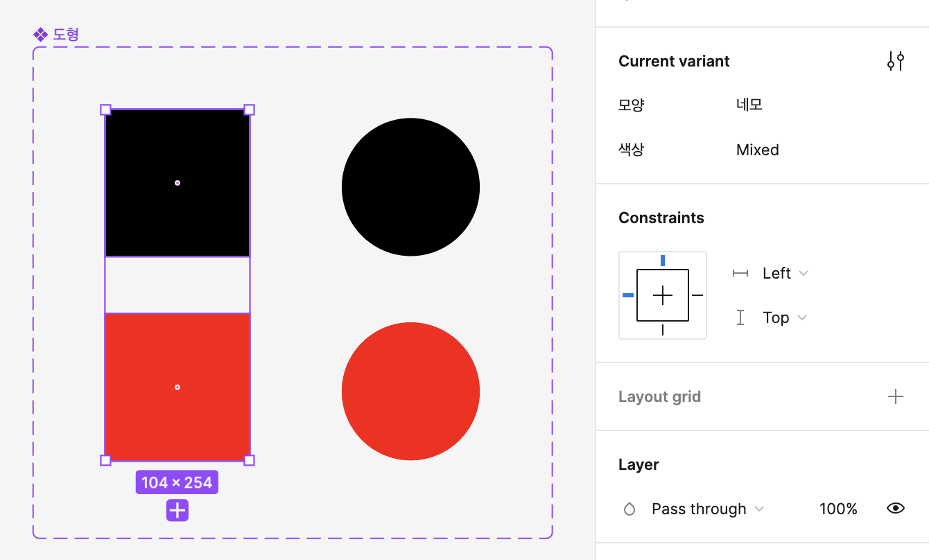The height and width of the screenshot is (560, 929).
Task: Click the 100% opacity field
Action: 838,509
